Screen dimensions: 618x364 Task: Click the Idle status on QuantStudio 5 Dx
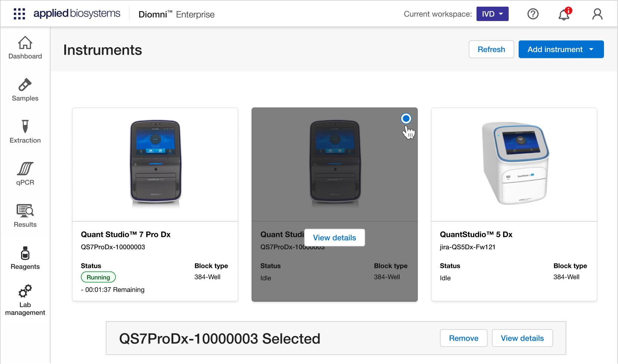coord(445,278)
